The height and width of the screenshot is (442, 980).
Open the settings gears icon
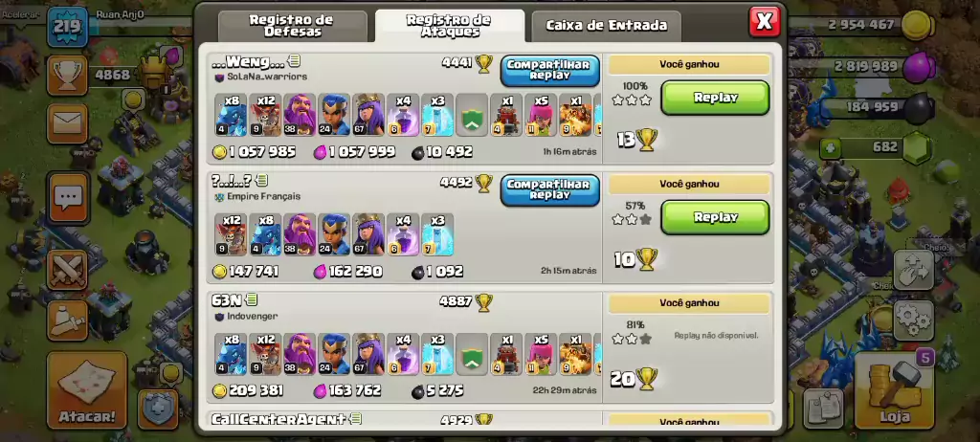click(x=914, y=320)
